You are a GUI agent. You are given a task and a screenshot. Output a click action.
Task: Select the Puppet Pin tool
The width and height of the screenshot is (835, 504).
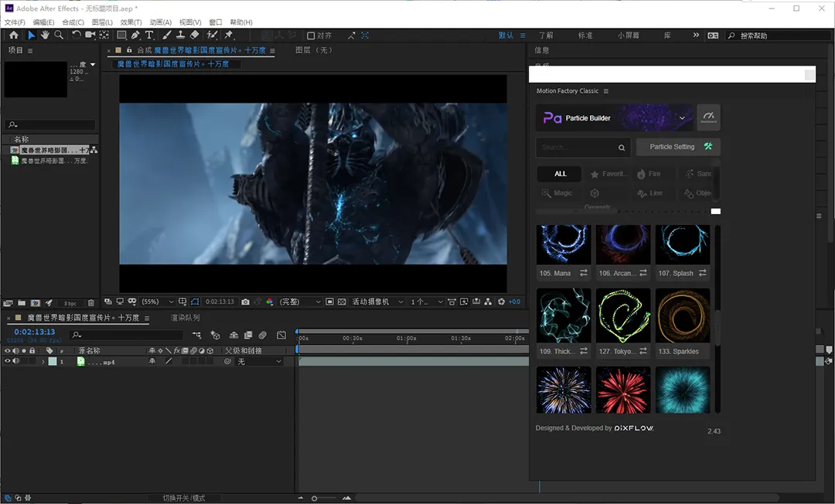click(x=228, y=36)
